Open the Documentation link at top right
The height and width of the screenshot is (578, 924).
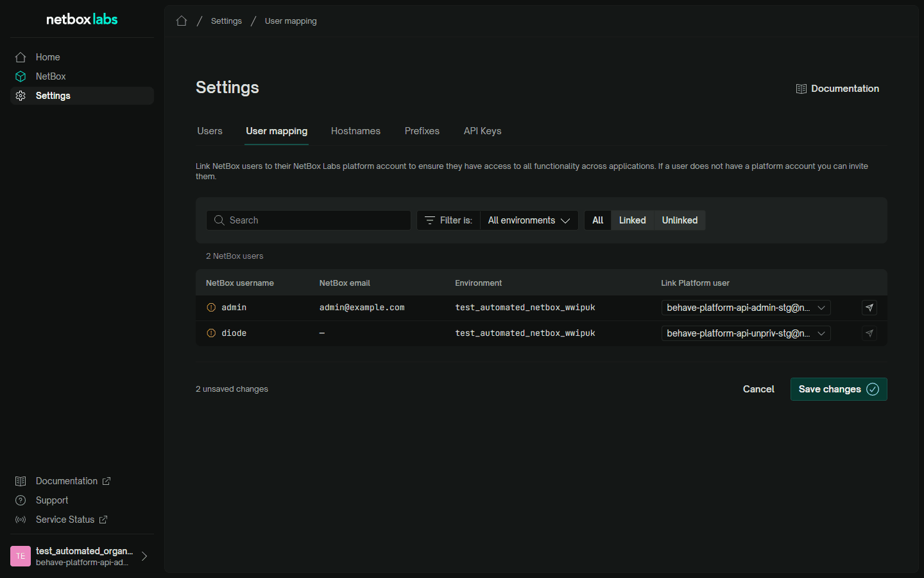(837, 89)
